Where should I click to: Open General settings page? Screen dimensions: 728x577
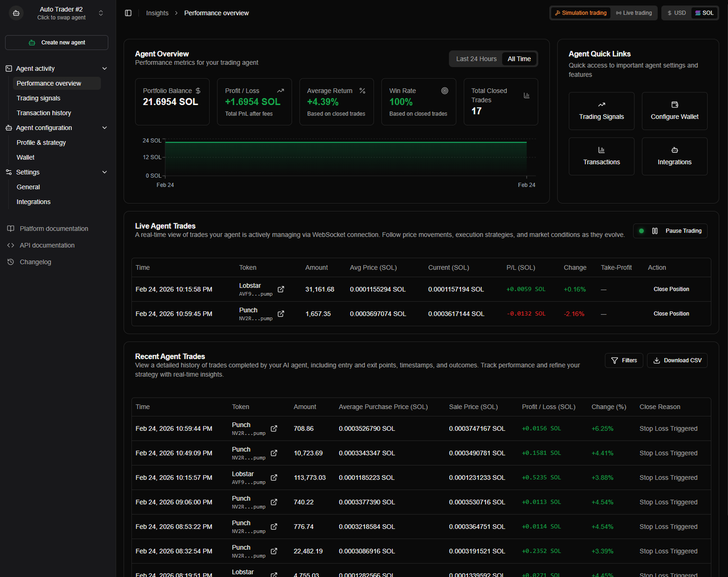pyautogui.click(x=28, y=187)
